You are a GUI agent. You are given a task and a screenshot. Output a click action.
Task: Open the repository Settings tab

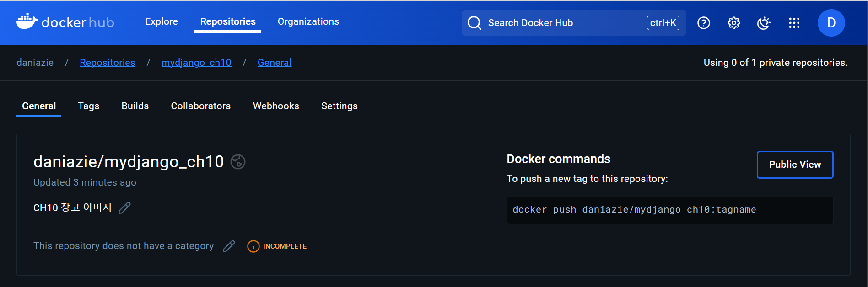click(339, 106)
